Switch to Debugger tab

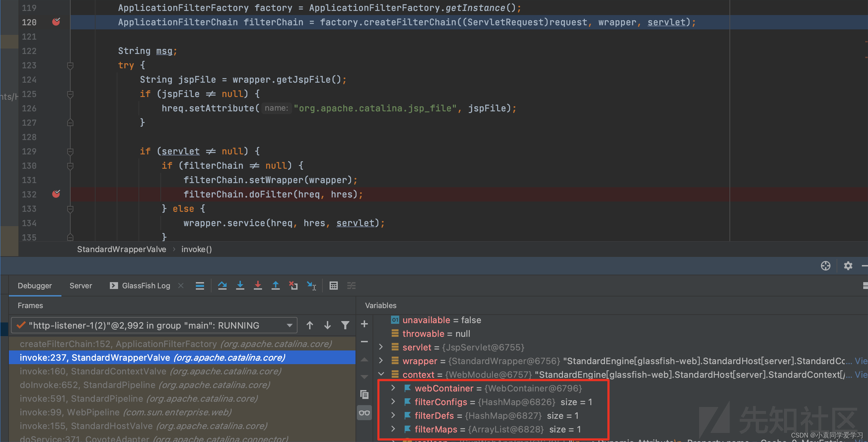pos(35,286)
